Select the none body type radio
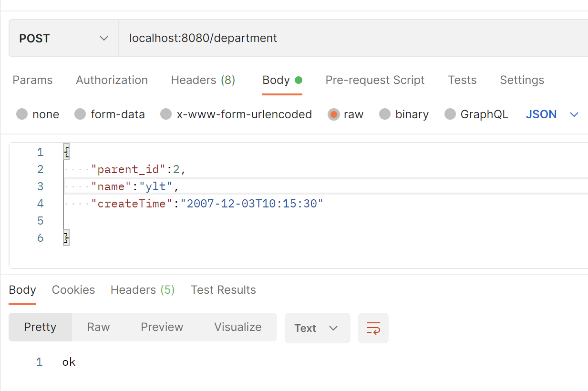Viewport: 588px width, 391px height. pos(22,114)
